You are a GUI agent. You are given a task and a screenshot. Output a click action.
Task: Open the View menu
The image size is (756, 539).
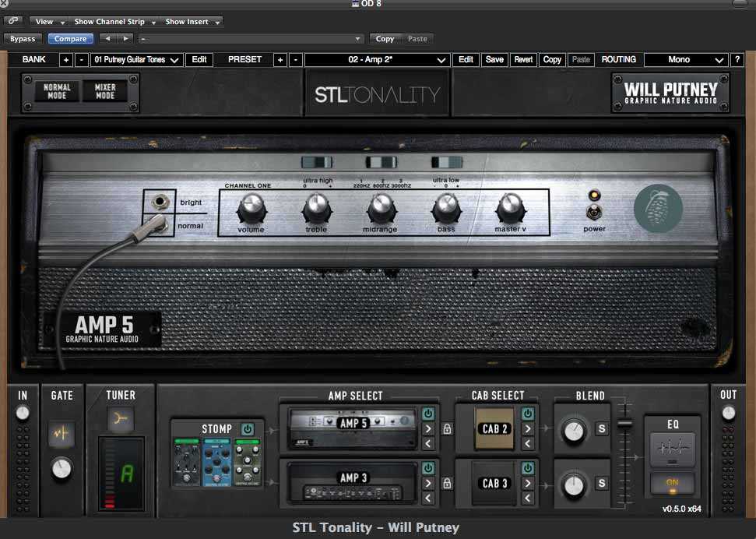47,22
